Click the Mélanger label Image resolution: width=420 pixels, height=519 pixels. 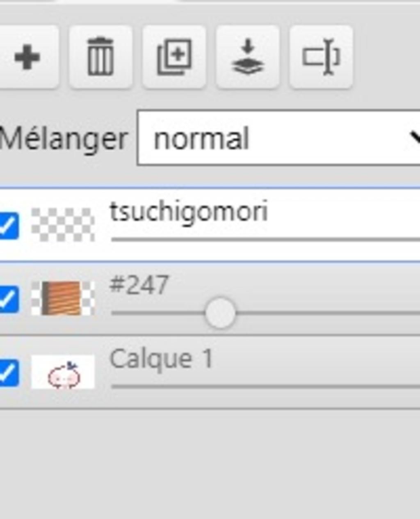pos(64,139)
